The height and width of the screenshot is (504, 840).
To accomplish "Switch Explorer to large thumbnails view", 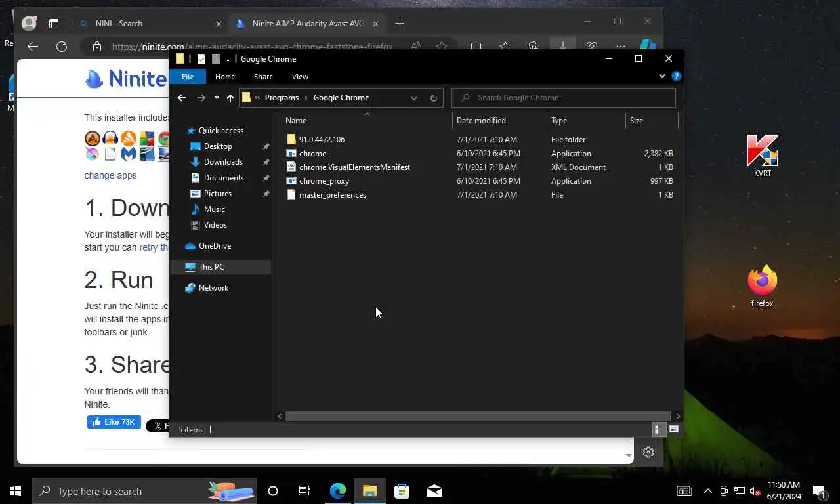I will click(x=673, y=429).
